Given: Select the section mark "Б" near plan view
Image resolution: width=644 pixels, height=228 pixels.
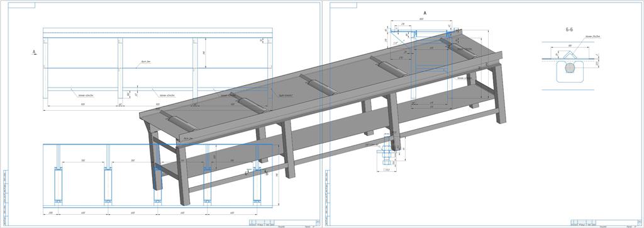Looking at the screenshot, I should pyautogui.click(x=247, y=173).
